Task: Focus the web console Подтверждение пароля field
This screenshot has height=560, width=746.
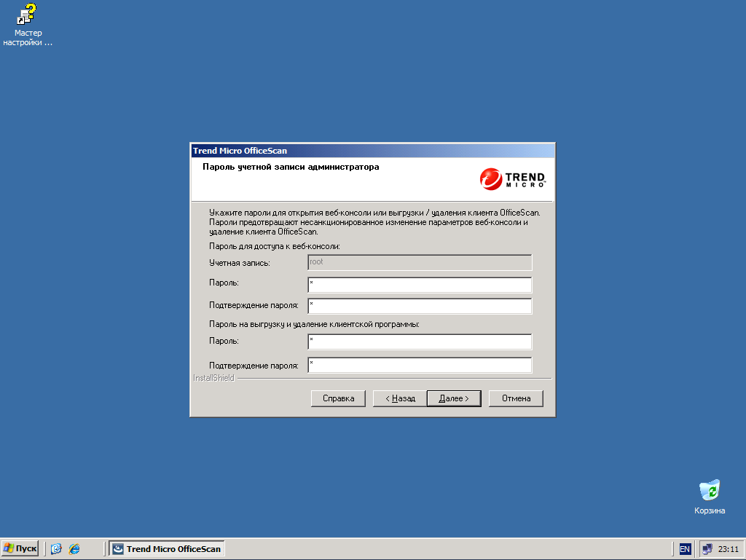Action: 420,306
